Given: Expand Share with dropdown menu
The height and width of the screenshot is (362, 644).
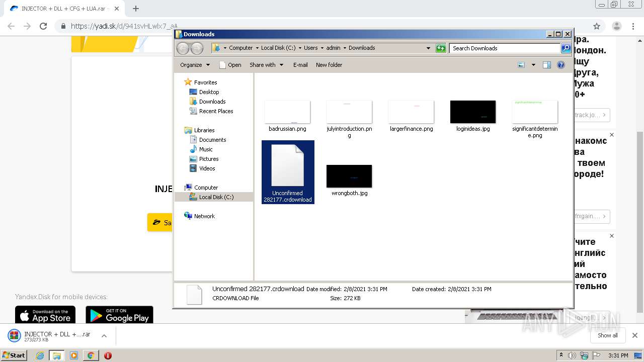Looking at the screenshot, I should pyautogui.click(x=267, y=65).
